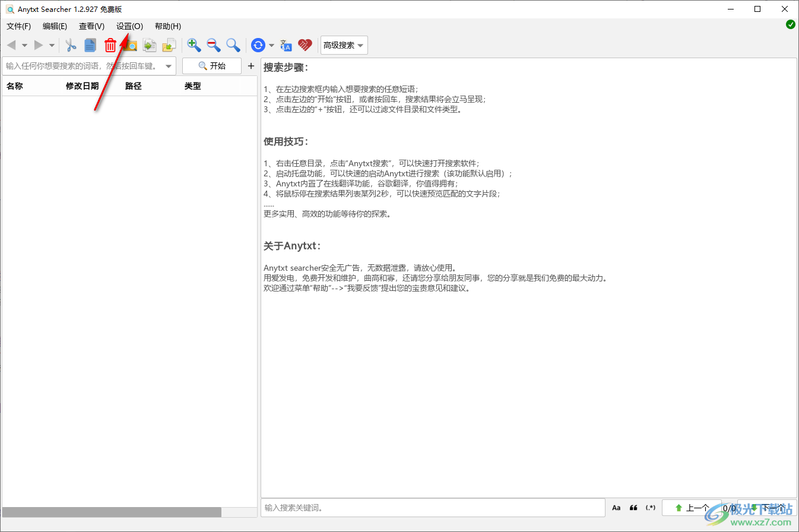Toggle the (.*) regex option
The width and height of the screenshot is (799, 532).
pos(651,508)
